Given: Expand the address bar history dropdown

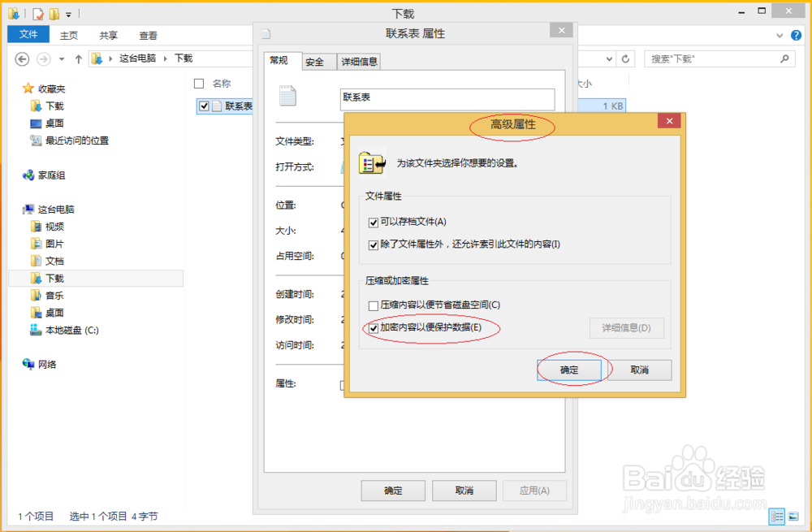Looking at the screenshot, I should [609, 59].
